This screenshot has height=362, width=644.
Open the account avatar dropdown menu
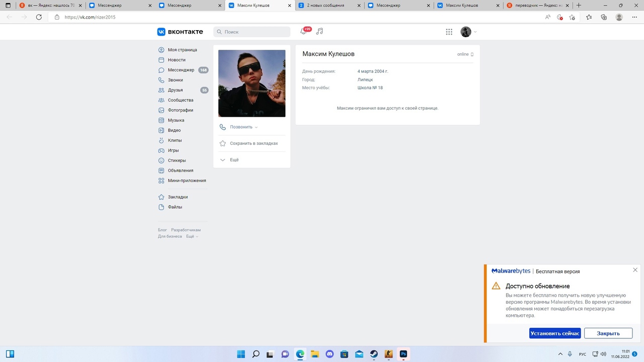click(468, 32)
